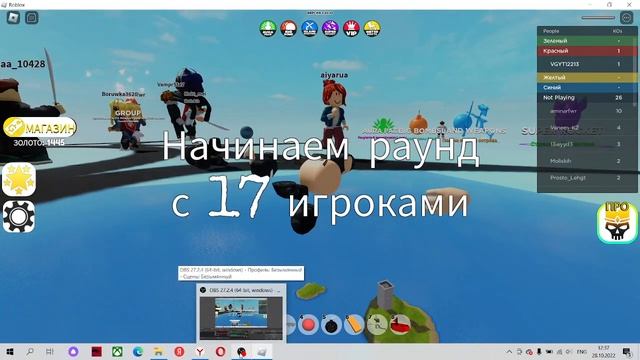
Task: Click the blue crossed-swords pass icon
Action: [309, 29]
